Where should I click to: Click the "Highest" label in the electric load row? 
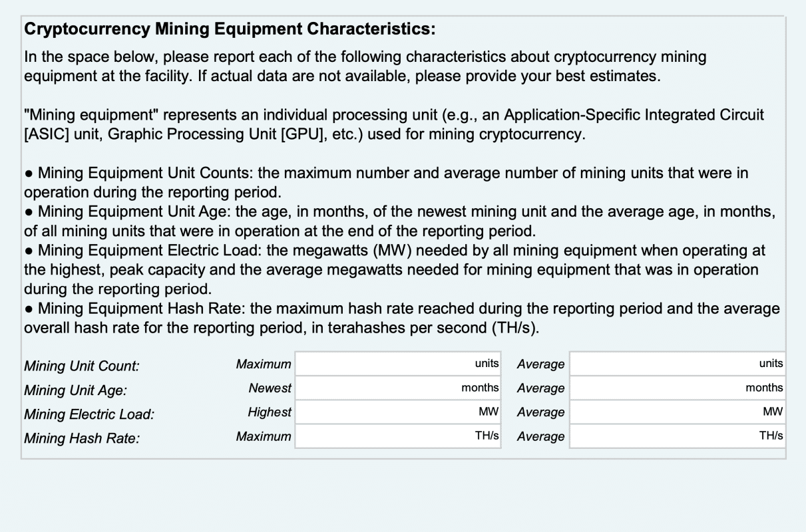click(x=269, y=412)
